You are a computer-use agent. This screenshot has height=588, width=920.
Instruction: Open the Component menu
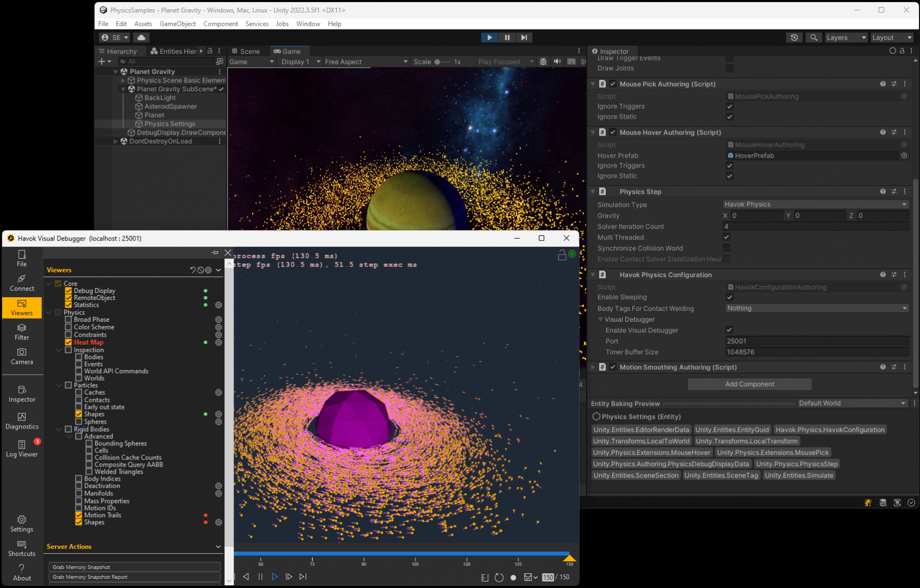click(x=221, y=24)
